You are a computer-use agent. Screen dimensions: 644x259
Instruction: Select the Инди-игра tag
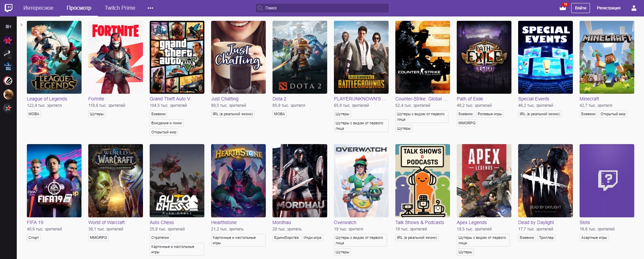(312, 238)
